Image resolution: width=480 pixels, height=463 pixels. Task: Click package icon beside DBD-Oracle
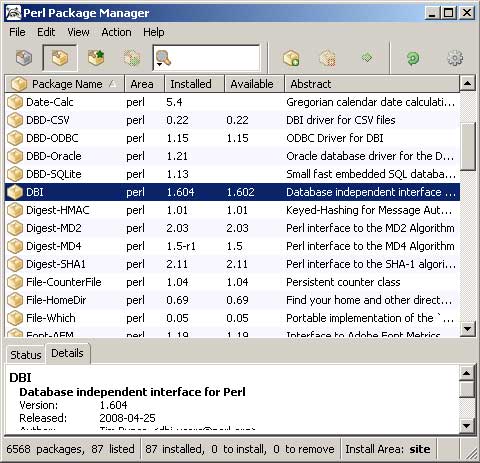tap(15, 156)
